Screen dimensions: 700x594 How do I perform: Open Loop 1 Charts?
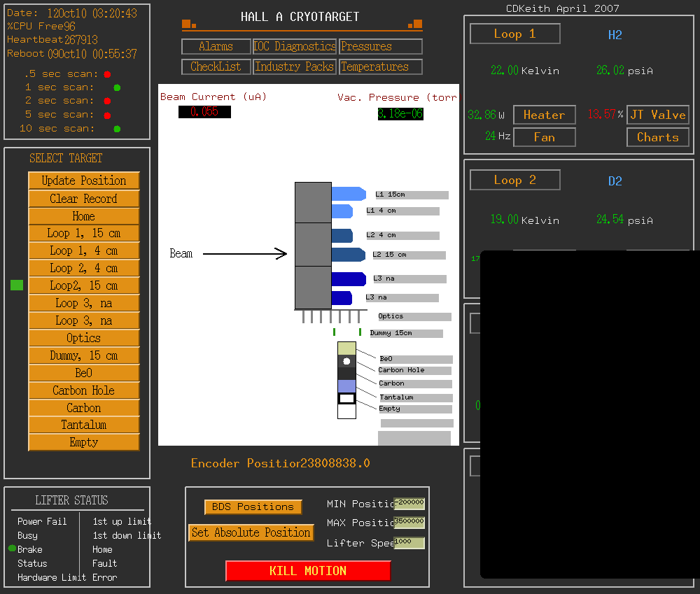[658, 137]
